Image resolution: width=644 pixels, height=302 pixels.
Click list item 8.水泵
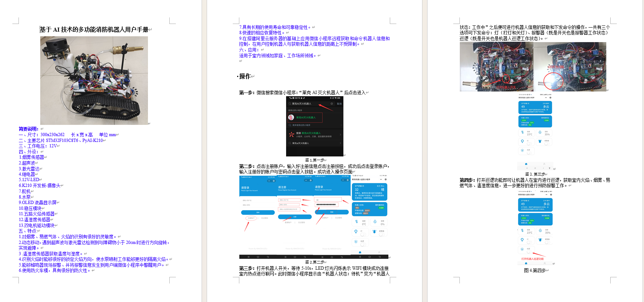[25, 197]
